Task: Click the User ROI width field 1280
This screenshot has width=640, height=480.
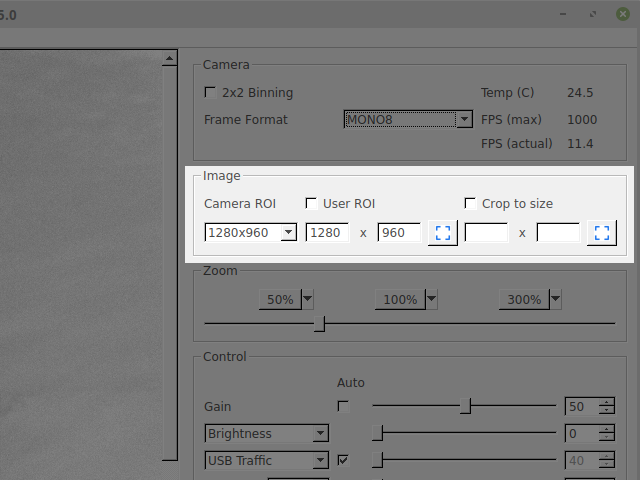Action: click(x=327, y=233)
